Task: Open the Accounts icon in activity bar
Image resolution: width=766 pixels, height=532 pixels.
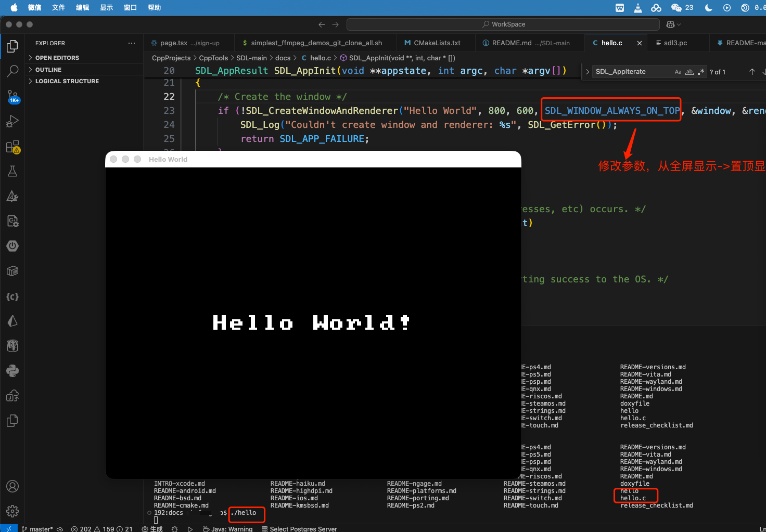Action: pos(12,486)
